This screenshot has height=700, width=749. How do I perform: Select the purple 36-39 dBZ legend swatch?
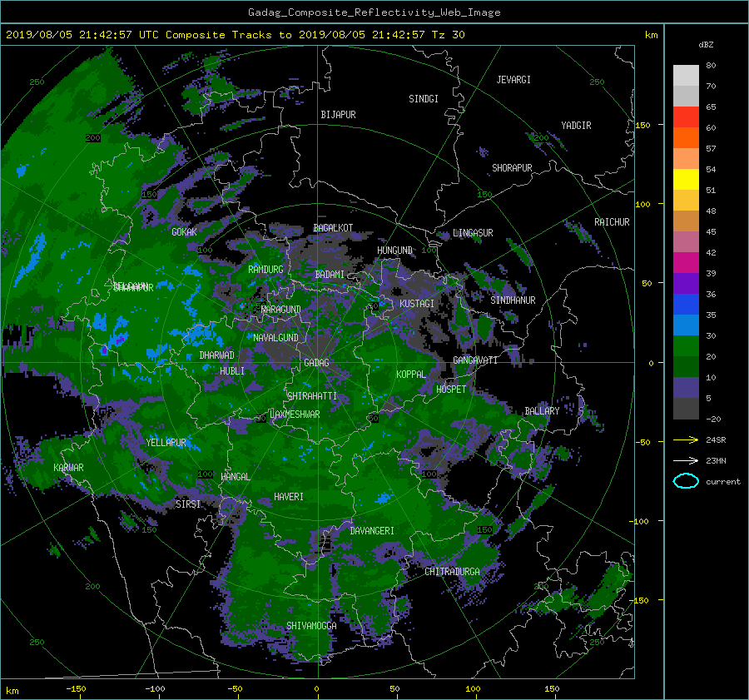tap(686, 284)
